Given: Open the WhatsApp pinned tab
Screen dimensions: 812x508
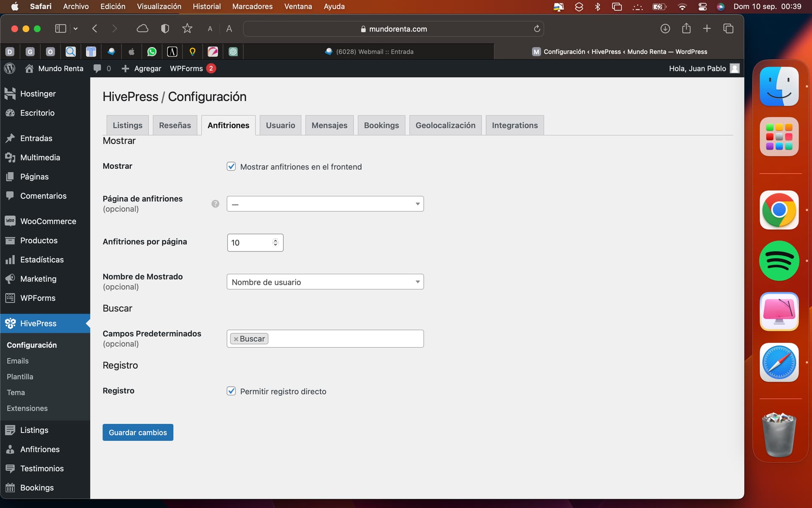Looking at the screenshot, I should 152,52.
